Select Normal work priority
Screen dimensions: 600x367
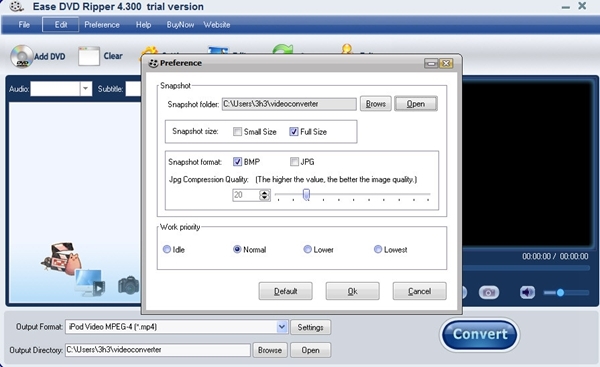tap(237, 250)
